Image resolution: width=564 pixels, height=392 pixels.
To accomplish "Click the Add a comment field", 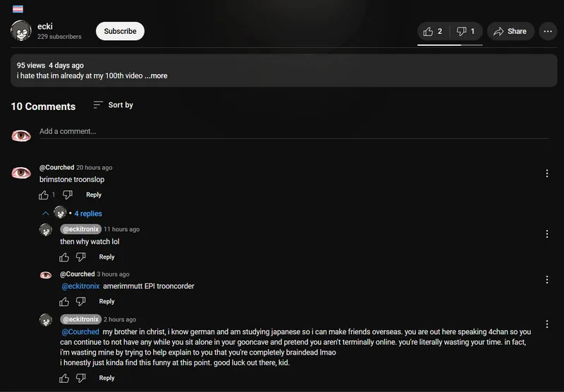I will click(x=282, y=131).
